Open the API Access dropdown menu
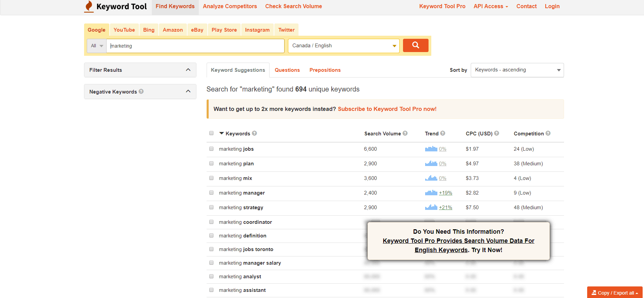 491,6
